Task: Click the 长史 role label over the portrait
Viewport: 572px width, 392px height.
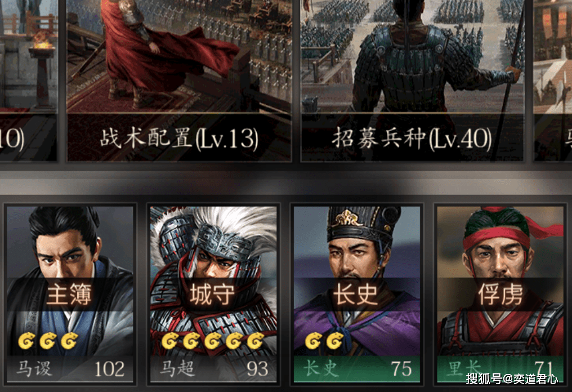Action: coord(356,294)
